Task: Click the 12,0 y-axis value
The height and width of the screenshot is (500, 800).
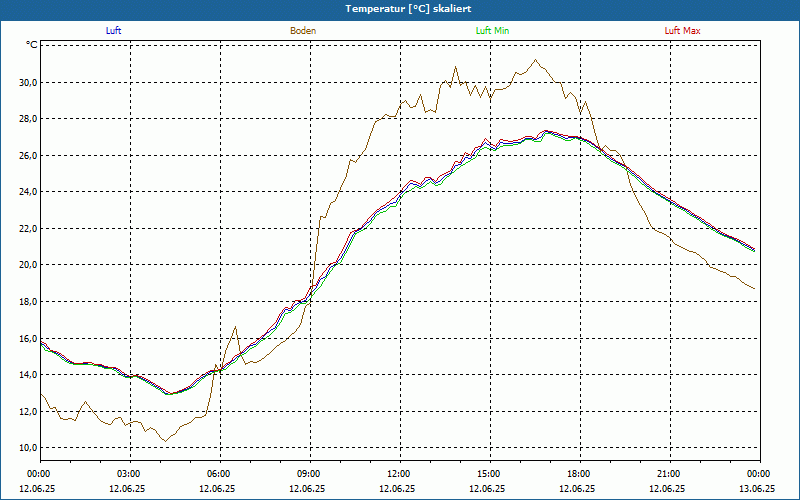Action: pyautogui.click(x=29, y=411)
